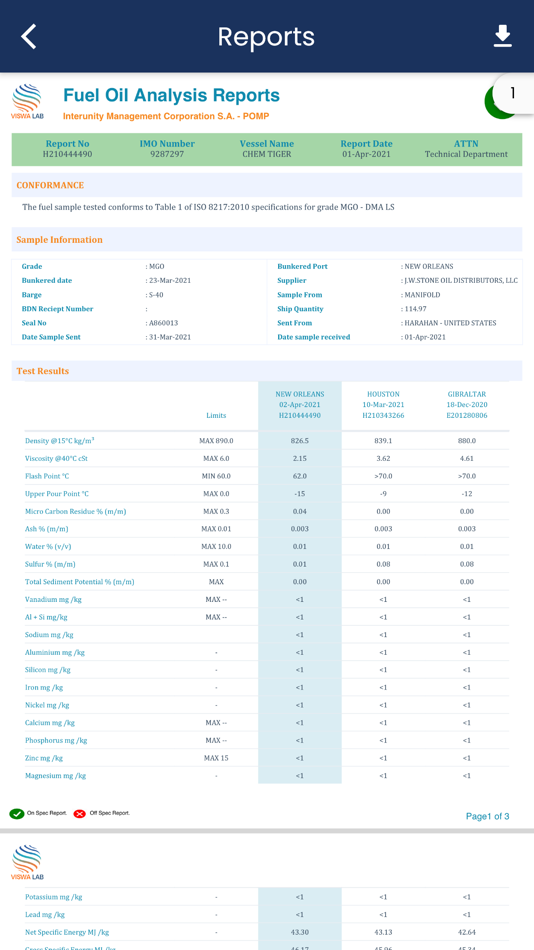Select sample from value MANIFOLD
The image size is (534, 950).
pyautogui.click(x=422, y=294)
